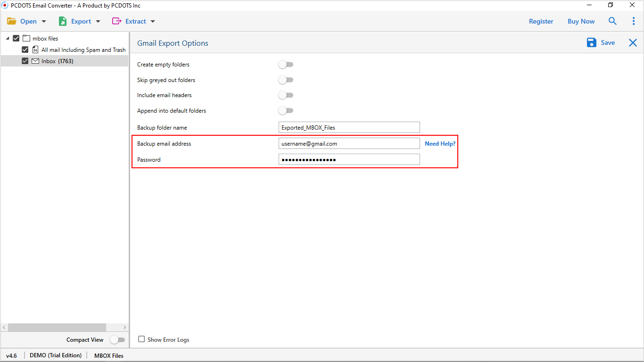This screenshot has height=362, width=644.
Task: Click the Compact View label
Action: 85,340
